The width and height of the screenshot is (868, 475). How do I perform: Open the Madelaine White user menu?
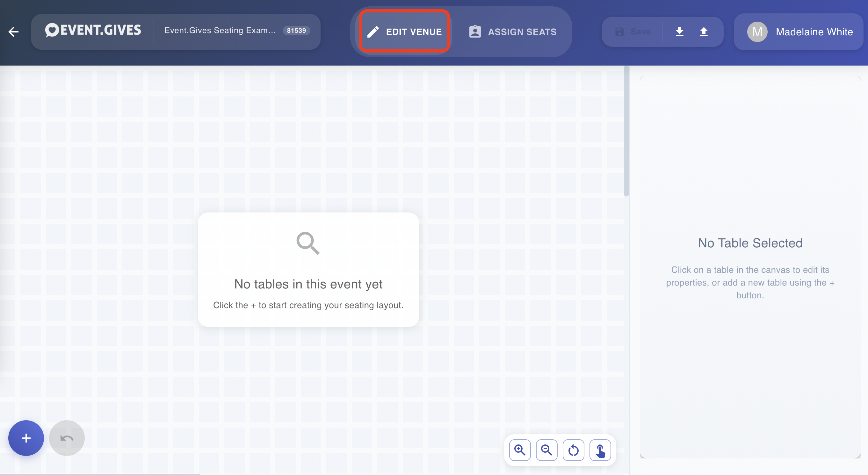click(x=799, y=32)
